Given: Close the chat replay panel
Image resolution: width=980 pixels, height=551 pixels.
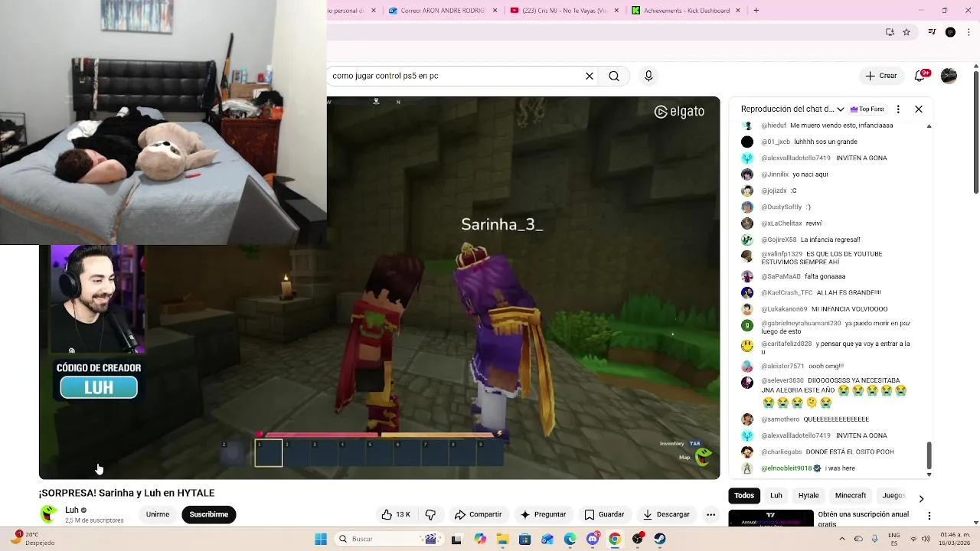Looking at the screenshot, I should tap(919, 109).
